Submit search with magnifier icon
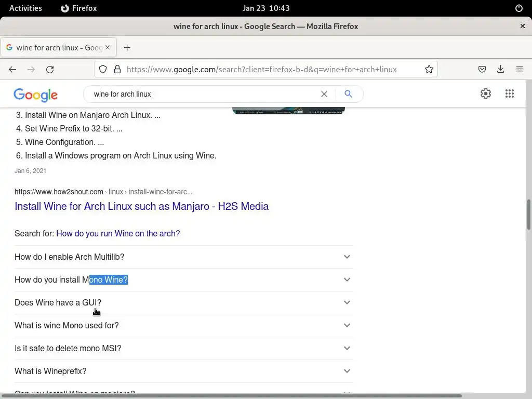532x399 pixels. point(349,94)
